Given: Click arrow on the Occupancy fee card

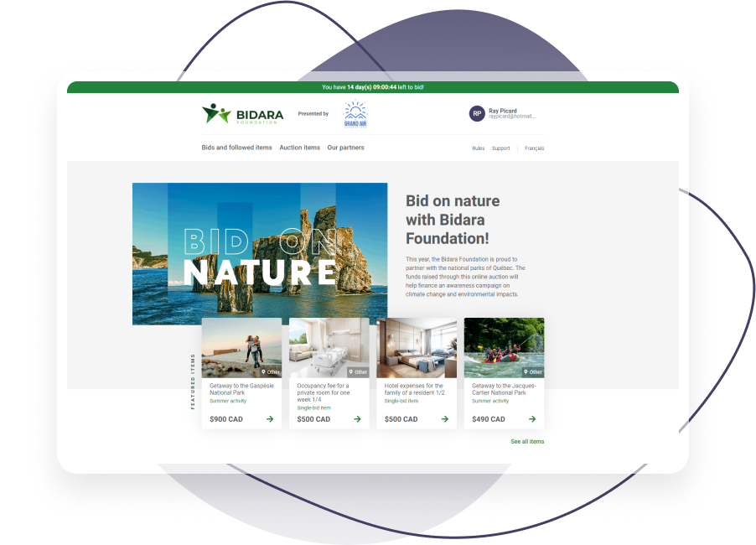Looking at the screenshot, I should 357,419.
